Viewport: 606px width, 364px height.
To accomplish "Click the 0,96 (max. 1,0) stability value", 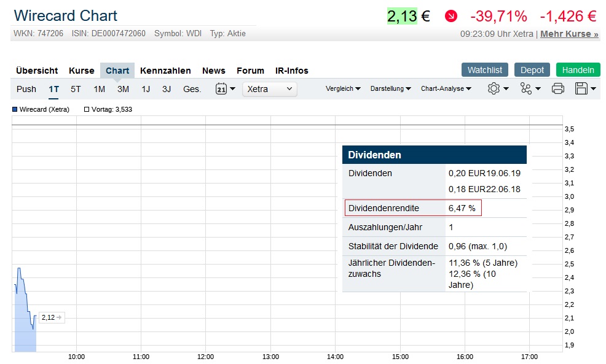I will 478,246.
